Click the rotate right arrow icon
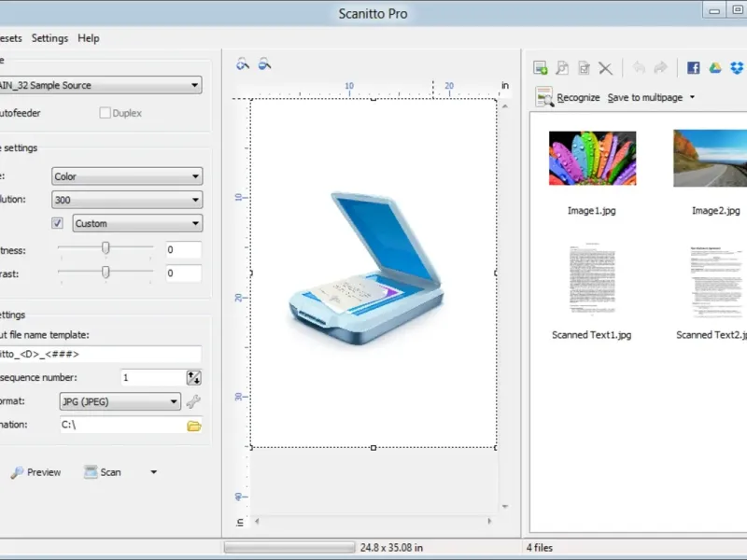Image resolution: width=747 pixels, height=560 pixels. point(660,68)
